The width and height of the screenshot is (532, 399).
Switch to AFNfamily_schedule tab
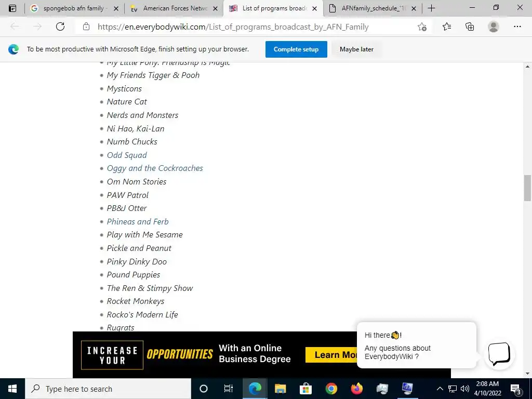coord(373,8)
